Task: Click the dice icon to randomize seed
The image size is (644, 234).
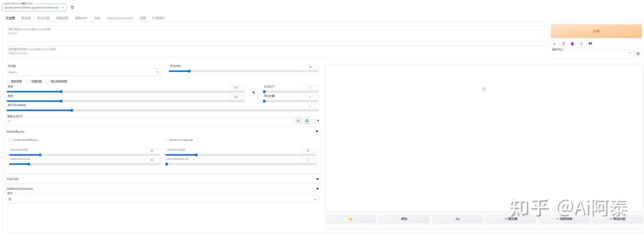Action: tap(298, 121)
